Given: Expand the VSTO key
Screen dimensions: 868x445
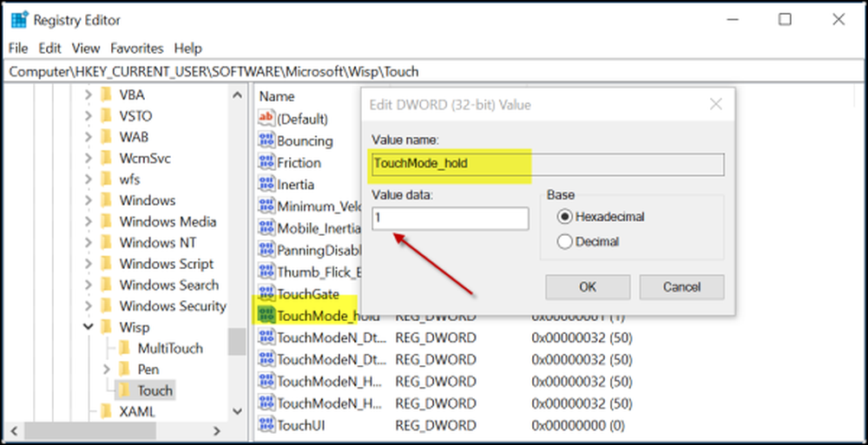Looking at the screenshot, I should [88, 115].
